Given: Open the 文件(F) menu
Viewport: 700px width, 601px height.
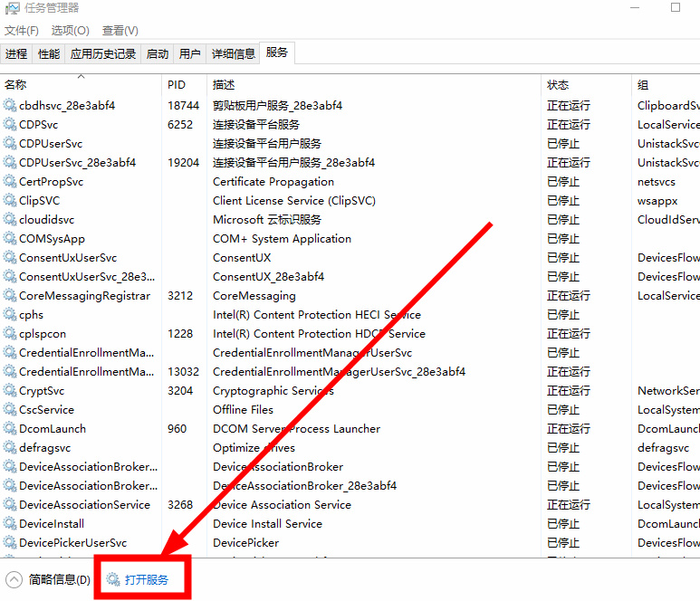Looking at the screenshot, I should [22, 31].
